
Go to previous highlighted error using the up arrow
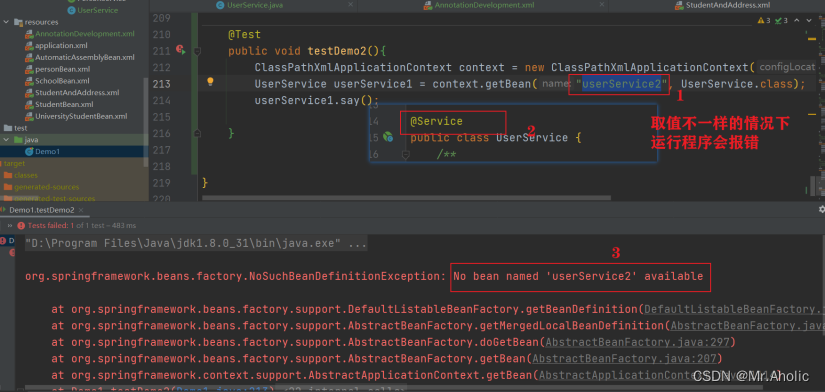tap(797, 21)
